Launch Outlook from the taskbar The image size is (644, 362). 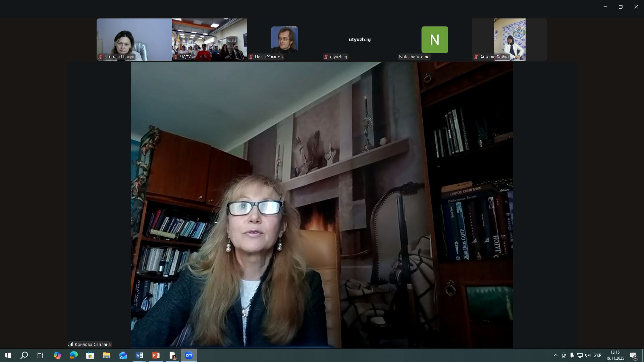pos(123,355)
